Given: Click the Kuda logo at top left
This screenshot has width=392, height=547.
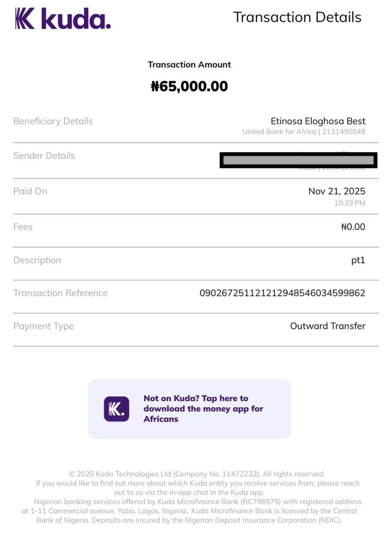Looking at the screenshot, I should [x=63, y=19].
